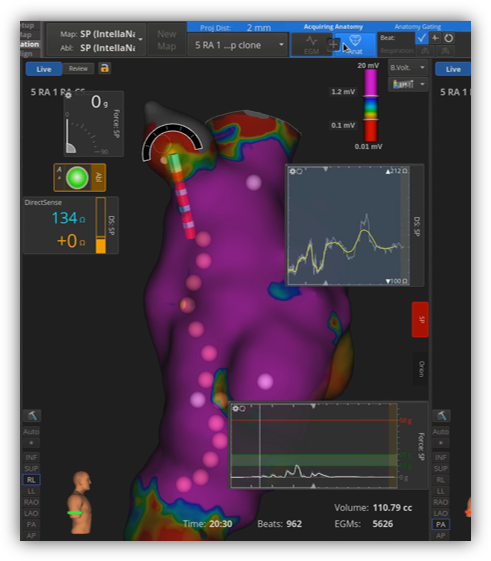Click the red SP catheter tag
The height and width of the screenshot is (561, 491).
420,319
